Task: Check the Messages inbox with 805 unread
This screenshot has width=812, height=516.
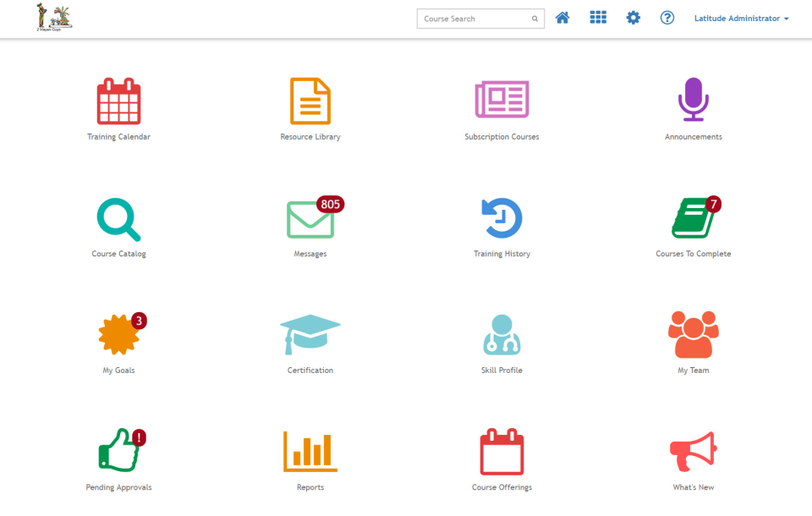Action: point(310,220)
